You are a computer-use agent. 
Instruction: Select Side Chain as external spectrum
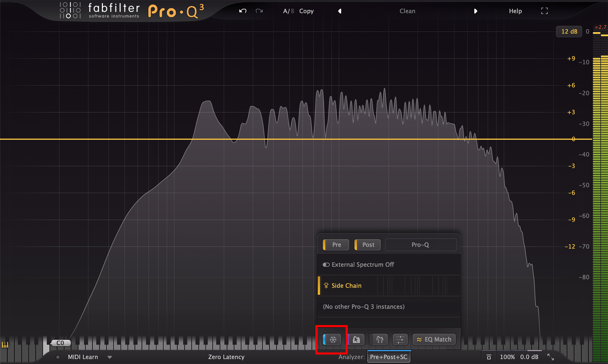[x=389, y=286]
